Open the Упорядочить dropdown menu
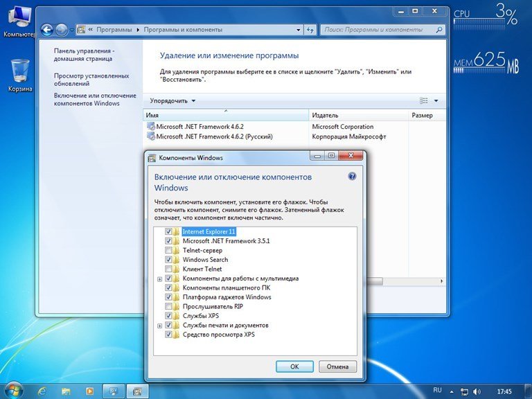Screen dimensions: 532x399 (172, 100)
